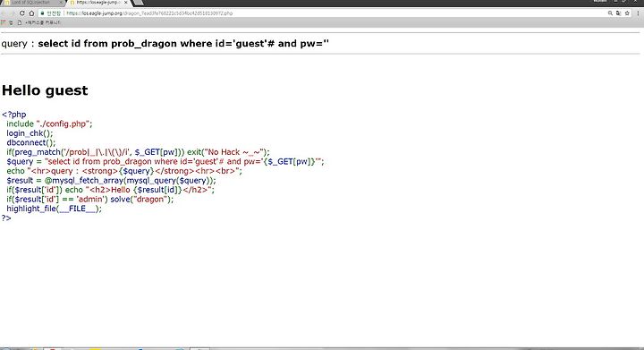Viewport: 644px width, 350px height.
Task: Click the translate page icon
Action: [x=619, y=13]
